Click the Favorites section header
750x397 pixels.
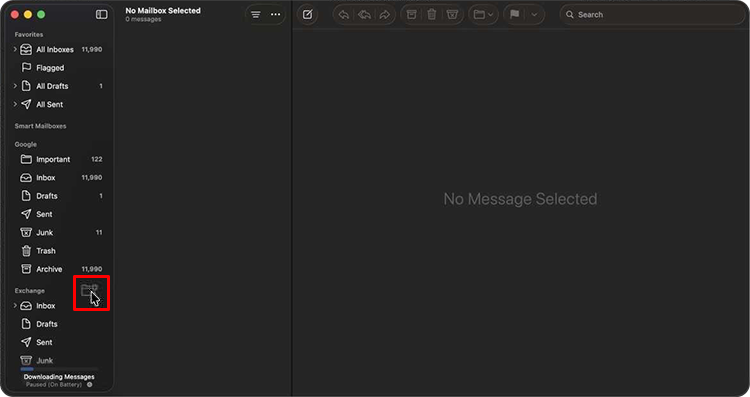click(x=29, y=34)
